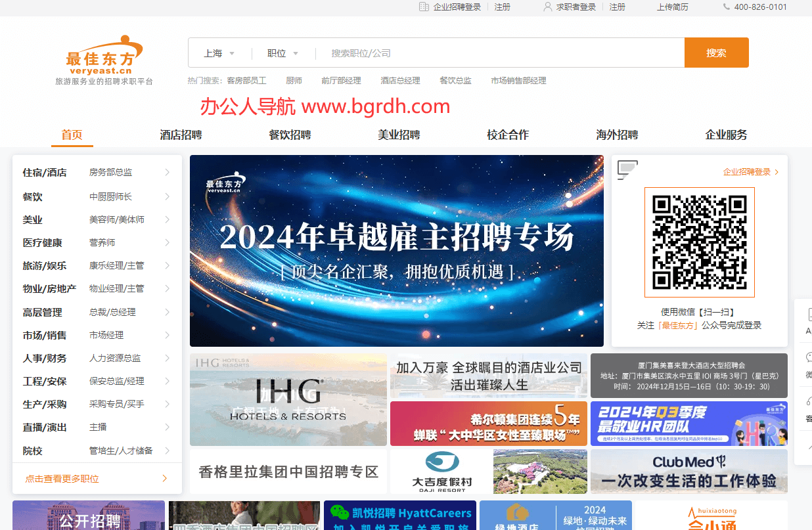
Task: Open the 职位 search type dropdown
Action: pyautogui.click(x=282, y=53)
